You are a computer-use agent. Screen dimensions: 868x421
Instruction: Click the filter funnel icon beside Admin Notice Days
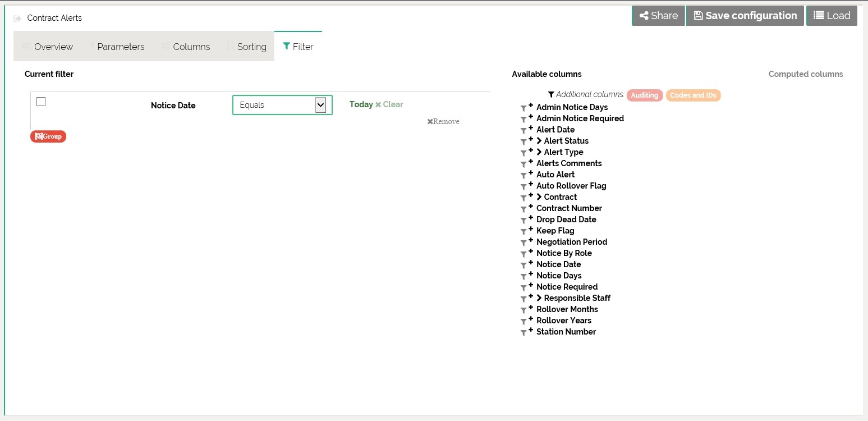[523, 108]
